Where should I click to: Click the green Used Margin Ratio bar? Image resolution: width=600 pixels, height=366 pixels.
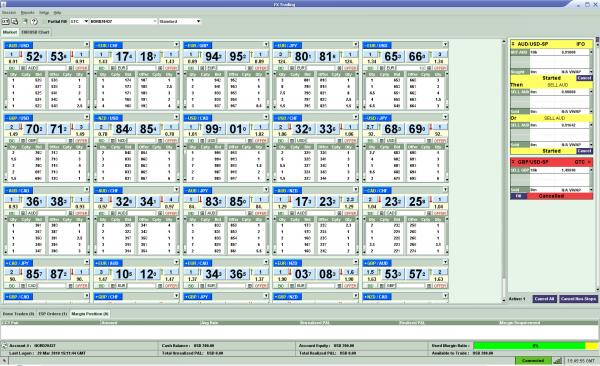(x=529, y=346)
